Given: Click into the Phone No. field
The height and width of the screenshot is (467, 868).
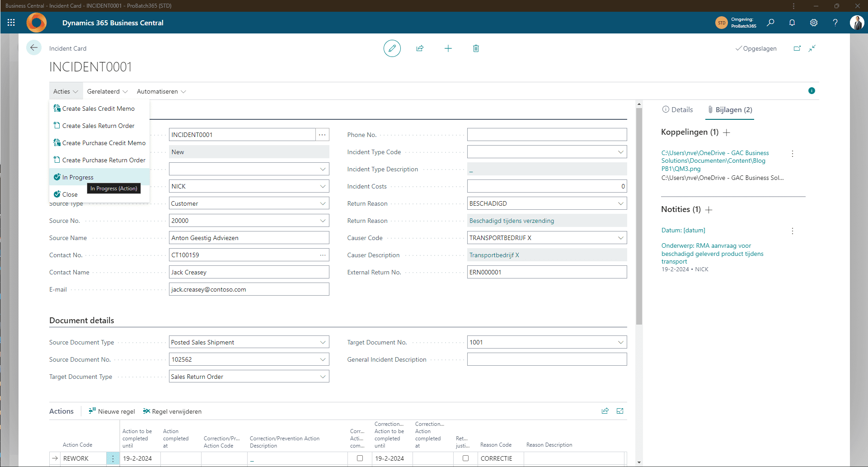Looking at the screenshot, I should 547,135.
